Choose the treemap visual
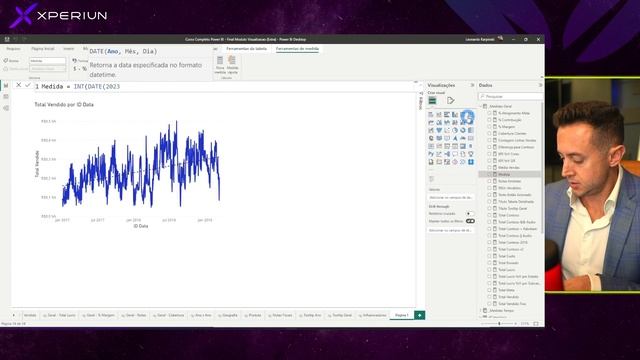Image resolution: width=640 pixels, height=360 pixels. [471, 130]
